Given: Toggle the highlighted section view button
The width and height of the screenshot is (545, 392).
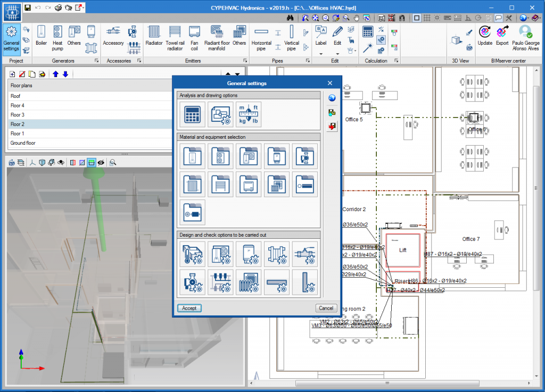Looking at the screenshot, I should point(91,163).
